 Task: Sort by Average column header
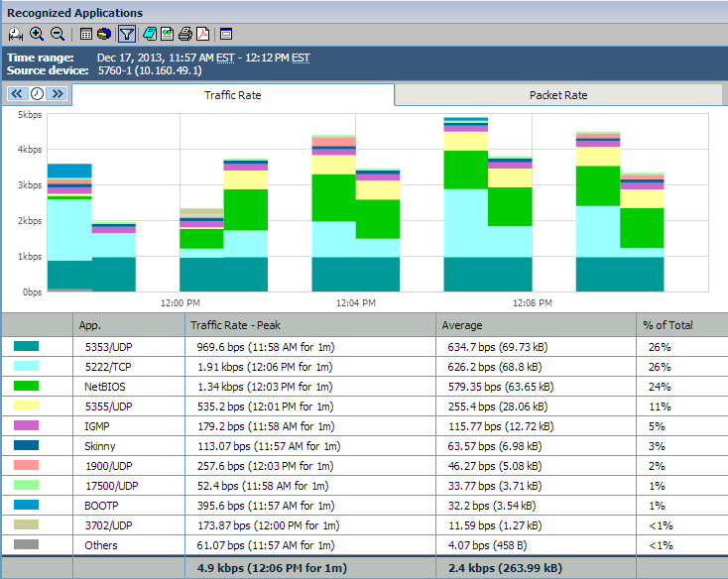tap(462, 325)
